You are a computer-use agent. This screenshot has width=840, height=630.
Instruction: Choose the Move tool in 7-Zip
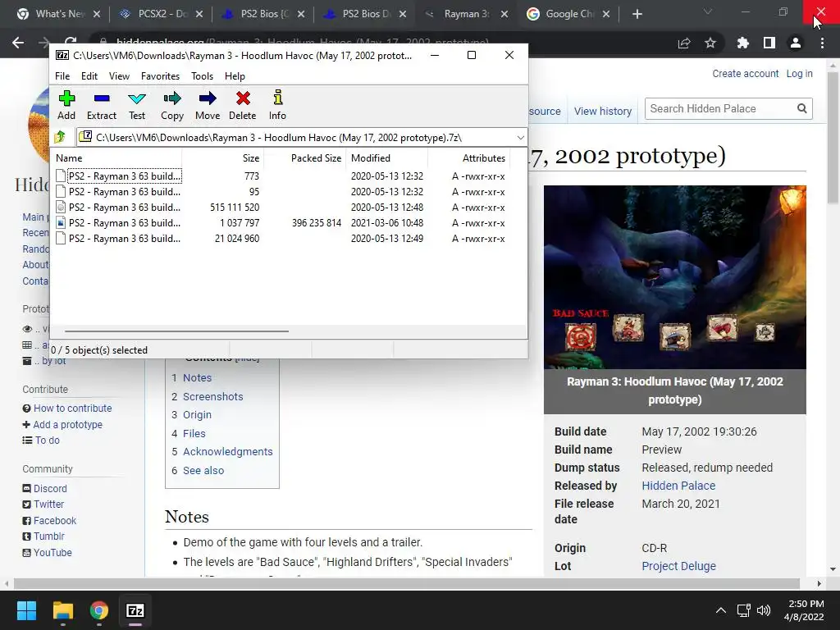pos(208,106)
